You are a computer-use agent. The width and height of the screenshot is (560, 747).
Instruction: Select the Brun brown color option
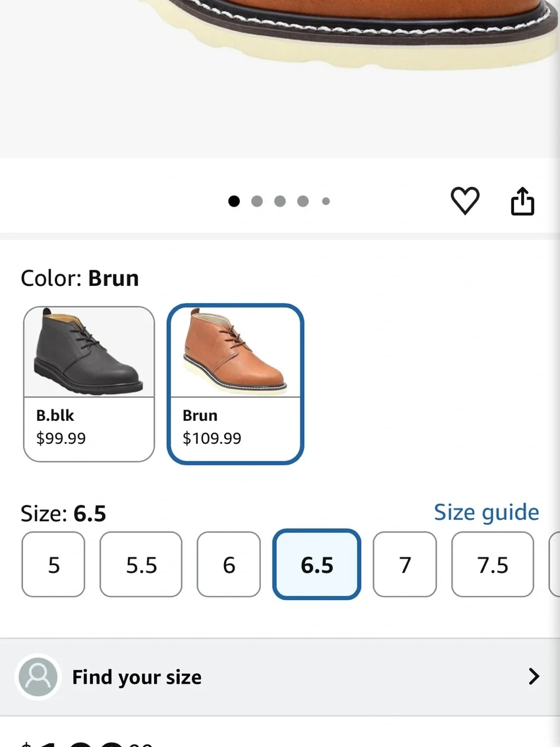pos(235,384)
